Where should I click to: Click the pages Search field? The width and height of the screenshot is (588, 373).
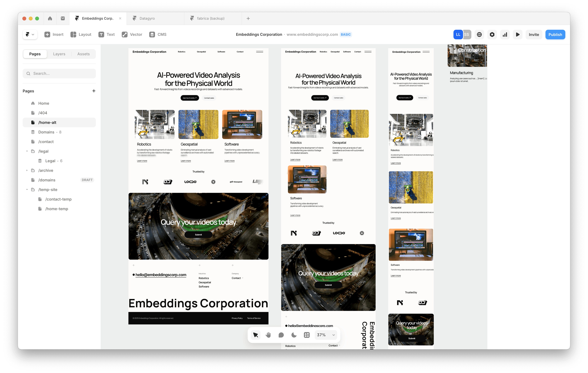click(59, 74)
